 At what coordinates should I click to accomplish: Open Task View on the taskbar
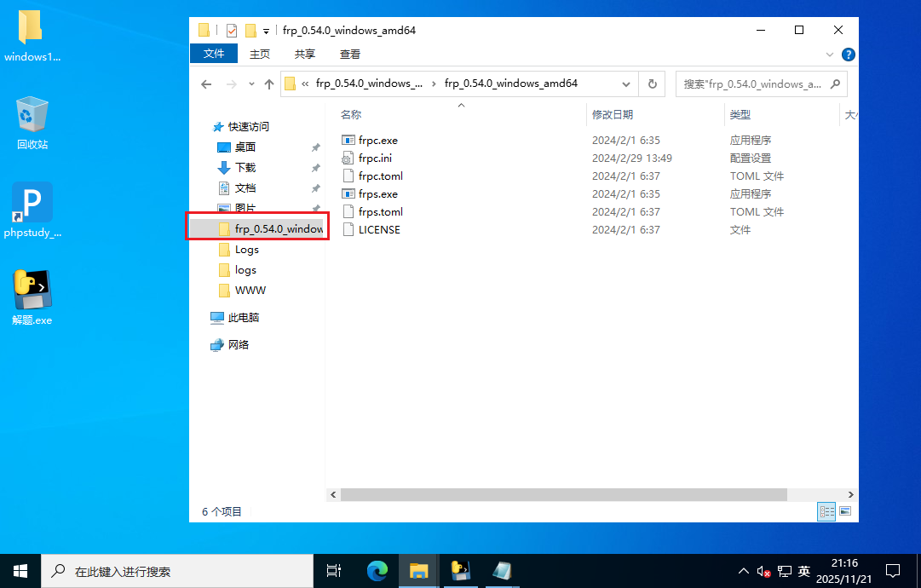334,571
